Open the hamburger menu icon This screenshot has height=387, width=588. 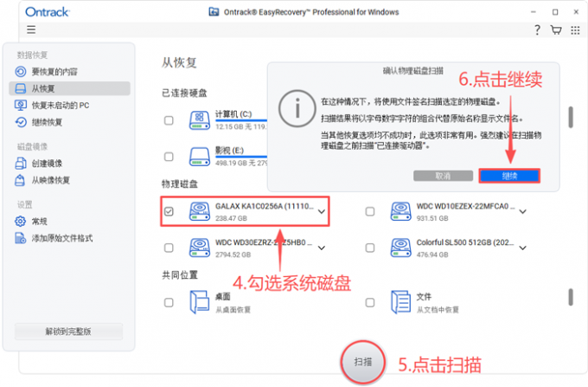pyautogui.click(x=31, y=29)
